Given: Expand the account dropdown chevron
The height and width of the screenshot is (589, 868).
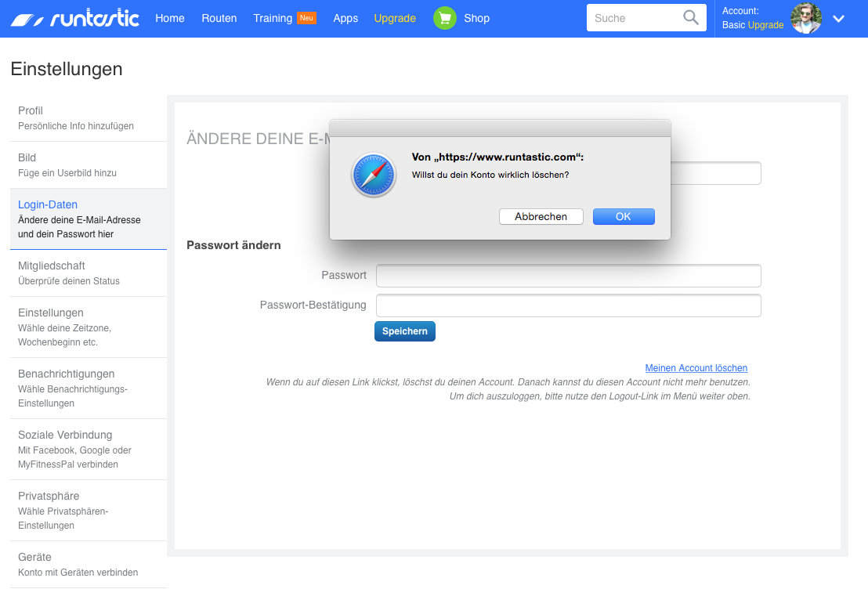Looking at the screenshot, I should click(x=838, y=19).
